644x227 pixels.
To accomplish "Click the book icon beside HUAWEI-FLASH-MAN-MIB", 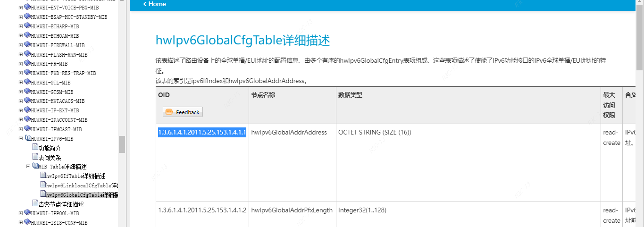I will click(27, 54).
